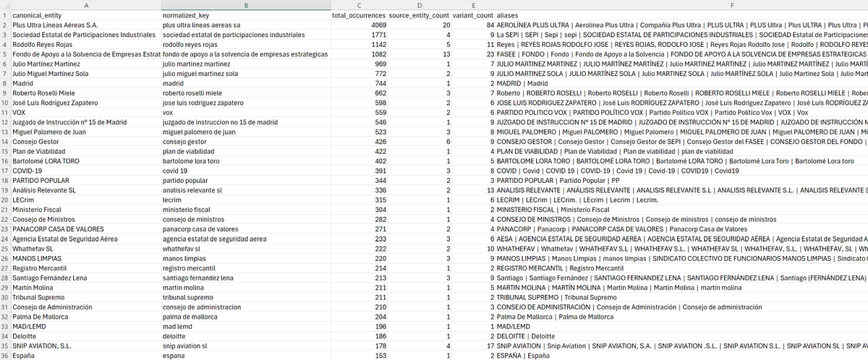This screenshot has height=360, width=868.
Task: Click the total occurrences value 1771
Action: [x=358, y=35]
